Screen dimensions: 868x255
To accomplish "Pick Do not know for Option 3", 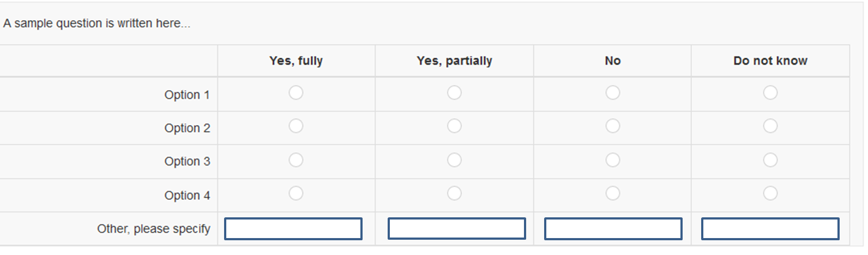I will pos(770,160).
